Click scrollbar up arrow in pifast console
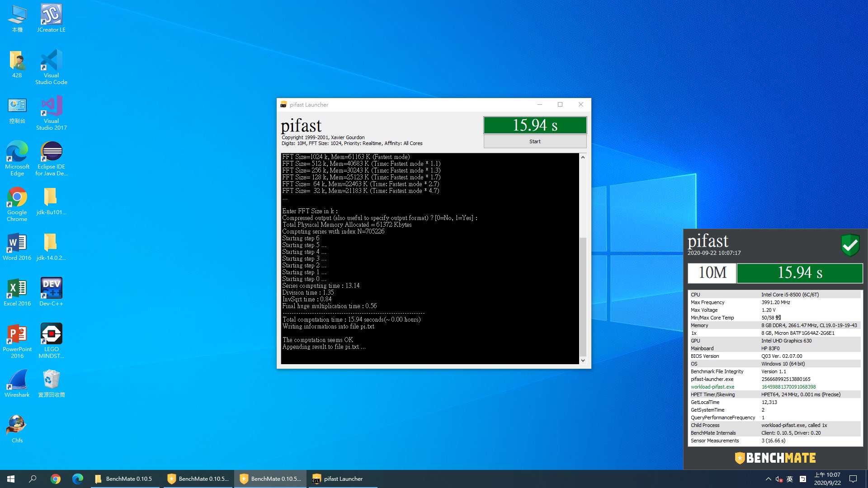This screenshot has height=488, width=868. 583,157
